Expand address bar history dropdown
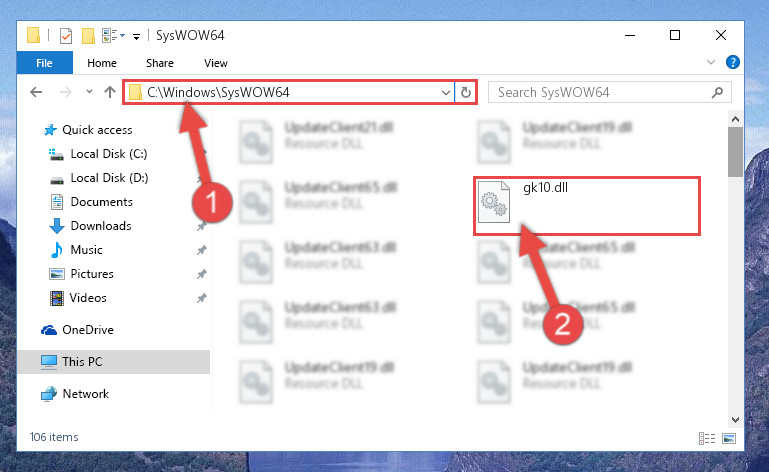The height and width of the screenshot is (472, 769). 445,93
